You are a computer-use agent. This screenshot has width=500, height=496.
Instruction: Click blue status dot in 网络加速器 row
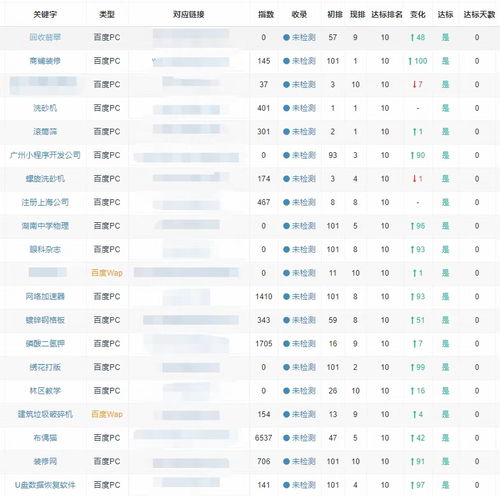286,297
